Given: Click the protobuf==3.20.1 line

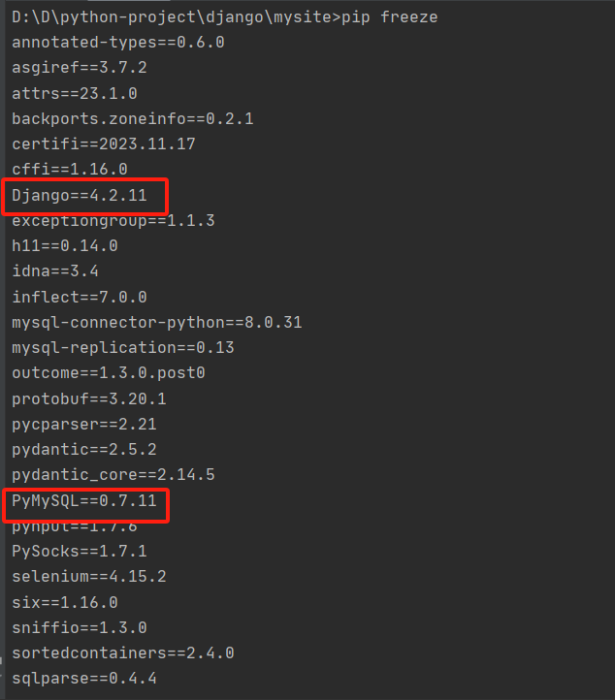Looking at the screenshot, I should [x=89, y=398].
